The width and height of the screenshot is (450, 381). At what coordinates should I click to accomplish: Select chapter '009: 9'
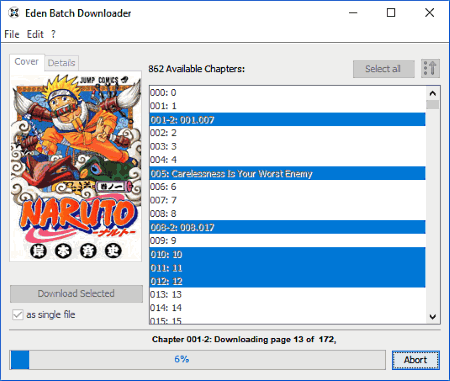288,240
